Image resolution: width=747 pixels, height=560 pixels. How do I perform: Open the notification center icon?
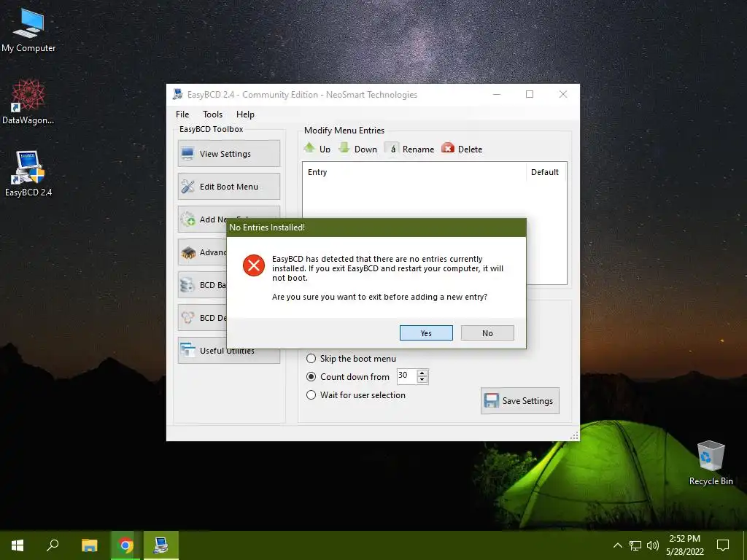click(723, 545)
